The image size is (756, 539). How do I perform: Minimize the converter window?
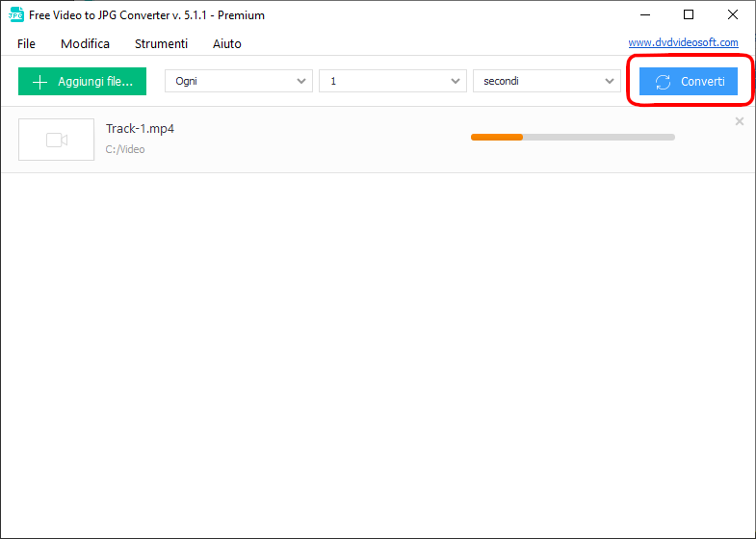[x=645, y=15]
